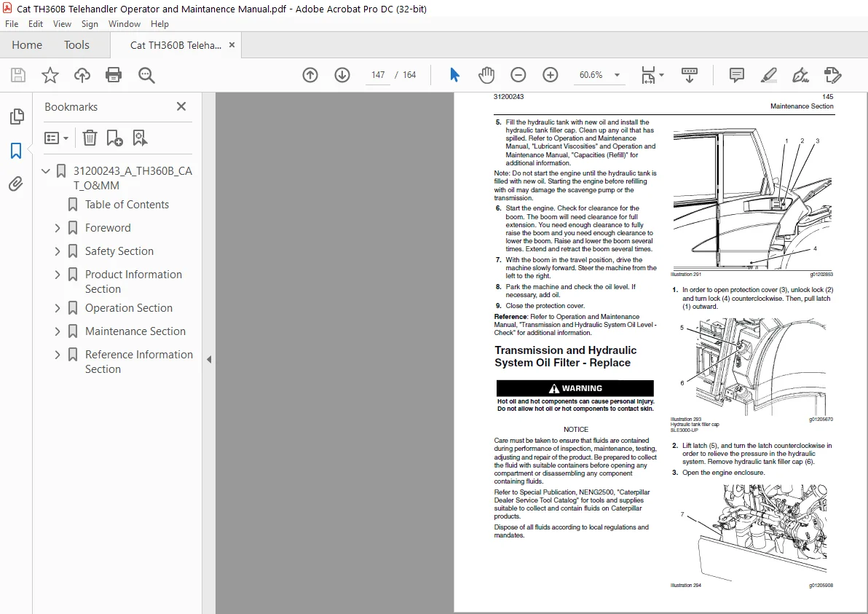Jump to Operation Section bookmark
Screen dimensions: 868x614
point(128,308)
